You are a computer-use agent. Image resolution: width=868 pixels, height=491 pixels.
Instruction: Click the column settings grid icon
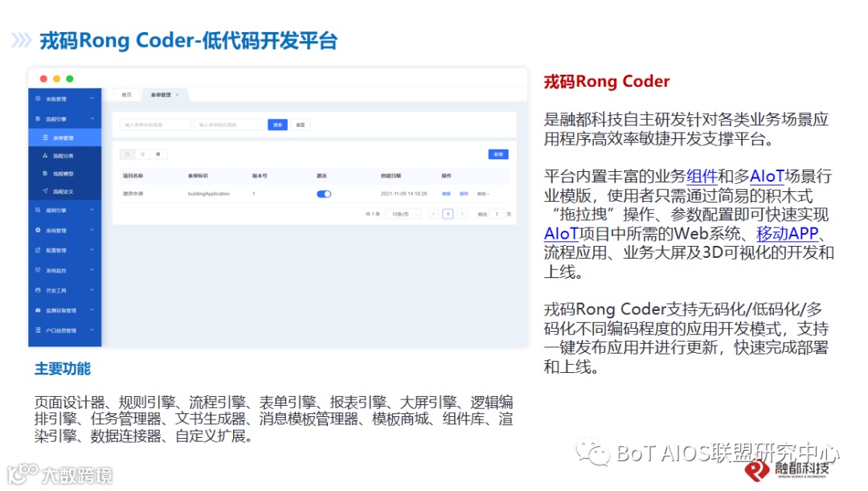[x=158, y=154]
